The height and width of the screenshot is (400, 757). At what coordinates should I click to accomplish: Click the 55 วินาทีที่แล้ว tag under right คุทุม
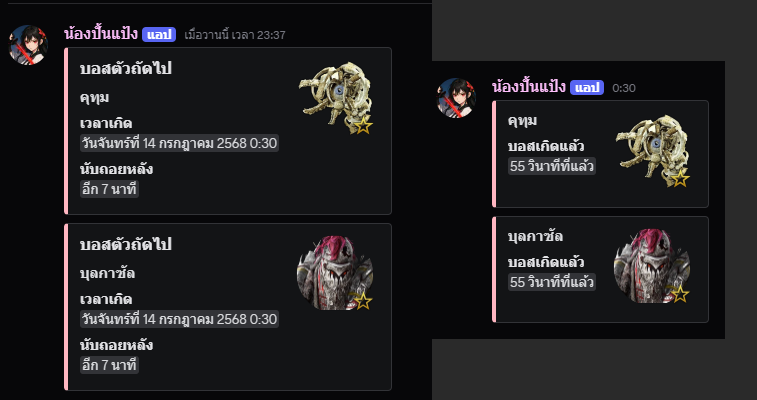[x=552, y=166]
